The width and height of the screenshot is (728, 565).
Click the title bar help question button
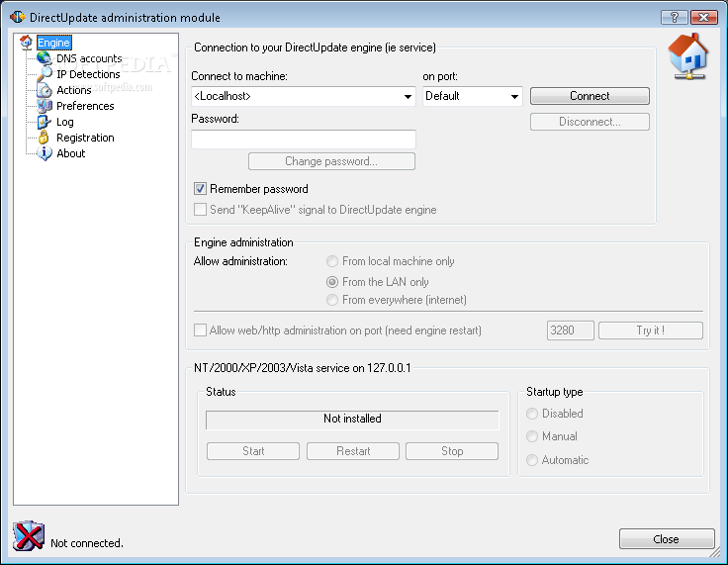click(674, 17)
